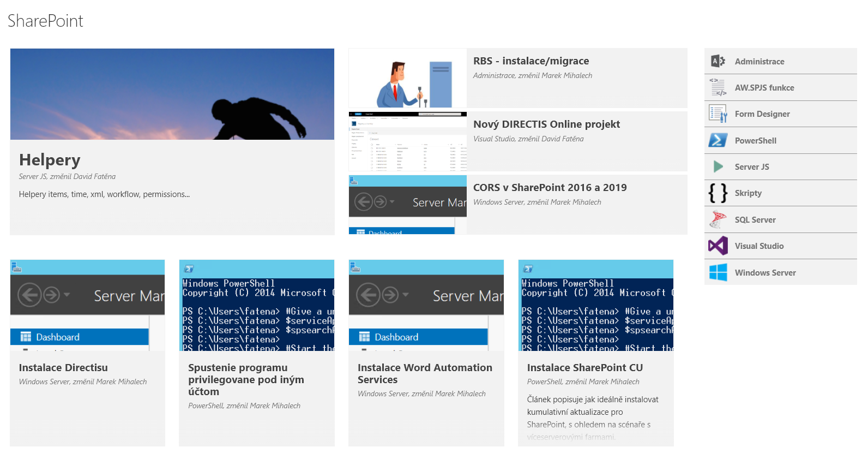Click 'Administrace, změnil Marek Mihalech' under RBS
The width and height of the screenshot is (868, 453).
pos(533,76)
